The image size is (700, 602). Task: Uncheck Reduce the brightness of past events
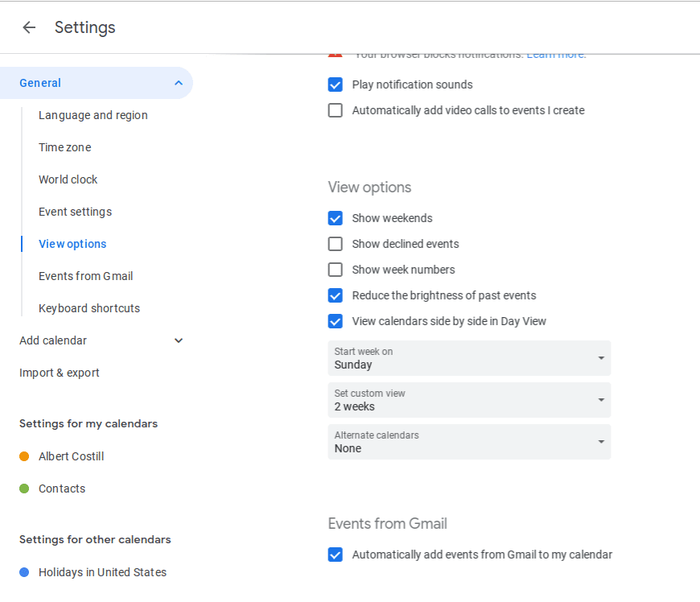tap(336, 295)
